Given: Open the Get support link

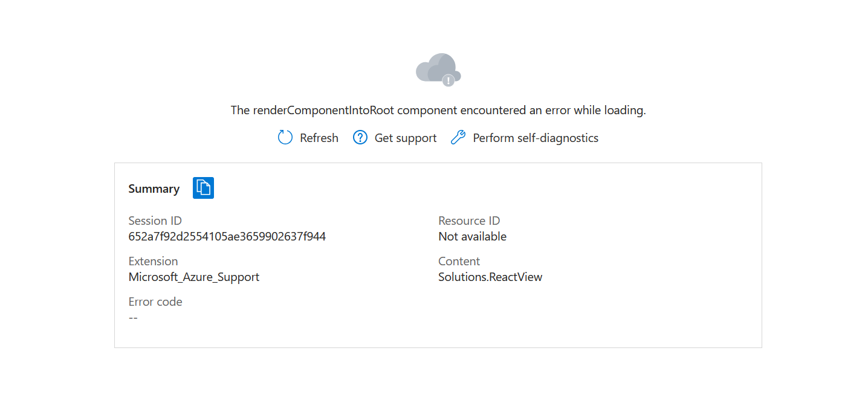Looking at the screenshot, I should [406, 138].
